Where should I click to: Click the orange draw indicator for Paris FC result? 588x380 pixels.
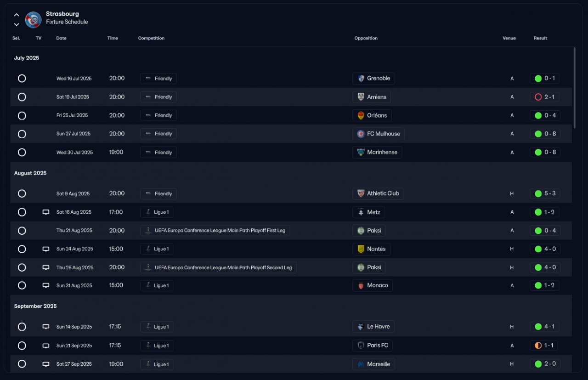point(538,346)
